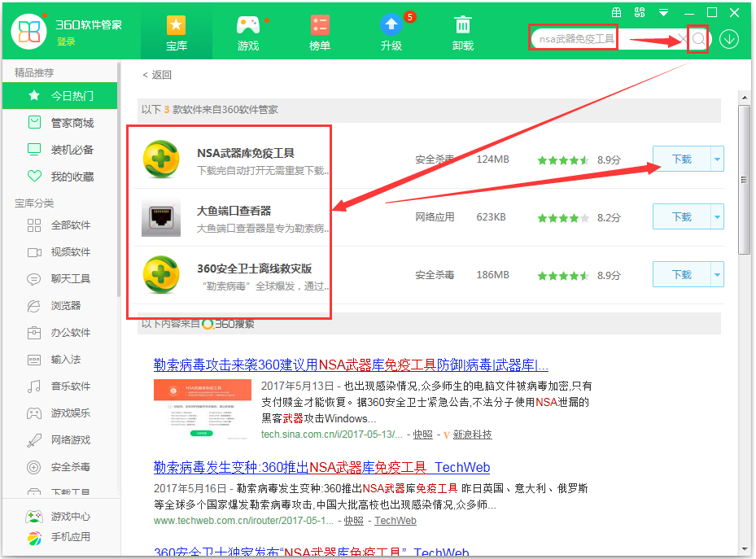Open 快照 for the techweb result
Screen dimensions: 756x559
tap(353, 521)
